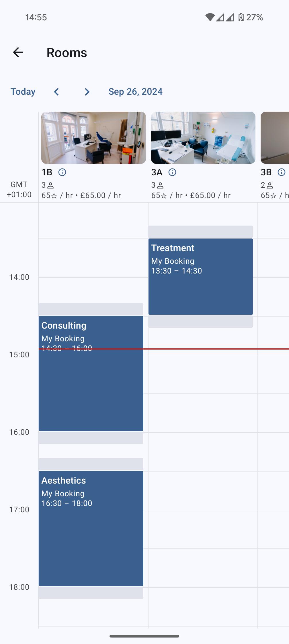The height and width of the screenshot is (644, 289).
Task: Tap the back arrow next to Rooms
Action: [18, 53]
